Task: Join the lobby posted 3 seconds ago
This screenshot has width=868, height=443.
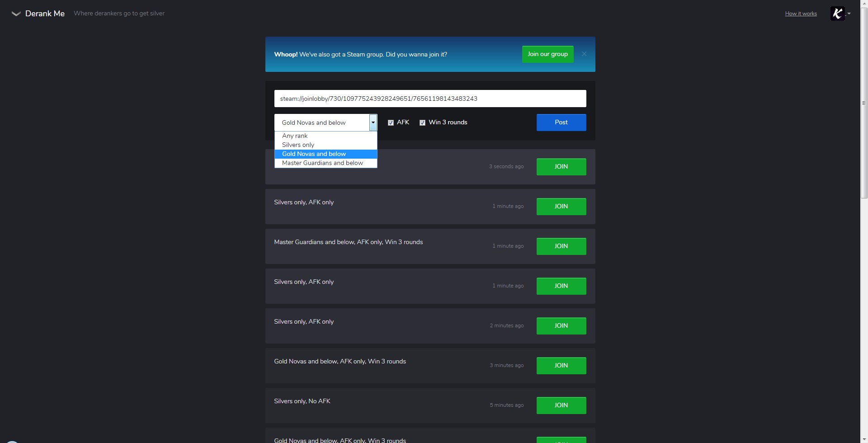Action: click(561, 167)
